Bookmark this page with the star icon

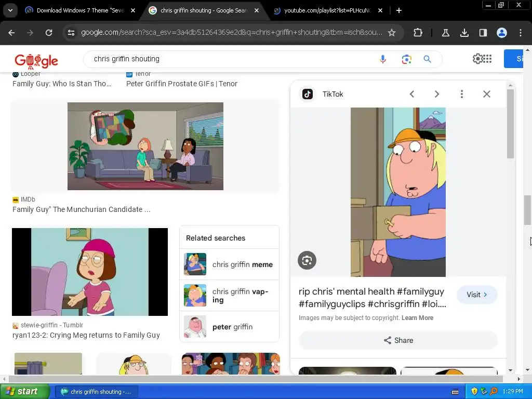392,33
